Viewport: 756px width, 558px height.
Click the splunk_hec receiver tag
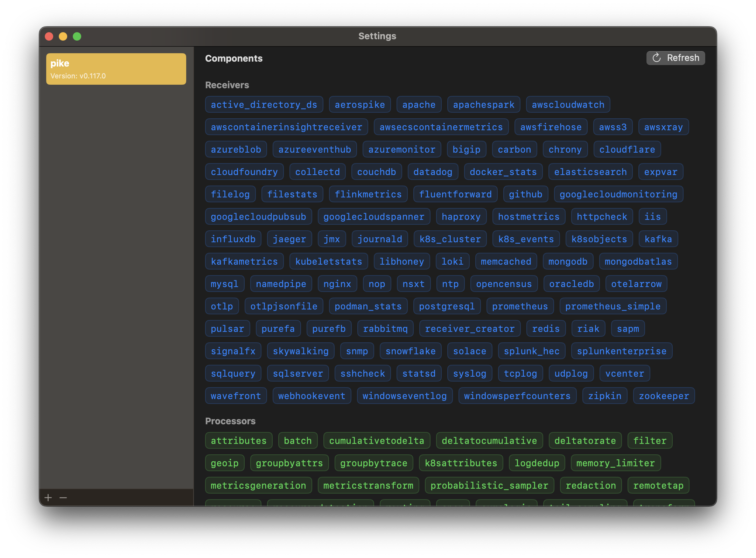pos(532,351)
